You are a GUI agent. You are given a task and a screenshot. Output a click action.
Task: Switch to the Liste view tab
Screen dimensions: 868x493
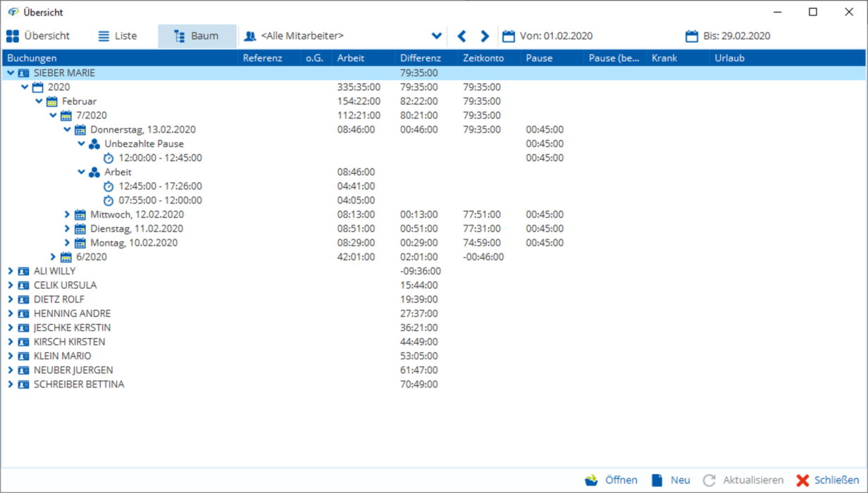(117, 36)
